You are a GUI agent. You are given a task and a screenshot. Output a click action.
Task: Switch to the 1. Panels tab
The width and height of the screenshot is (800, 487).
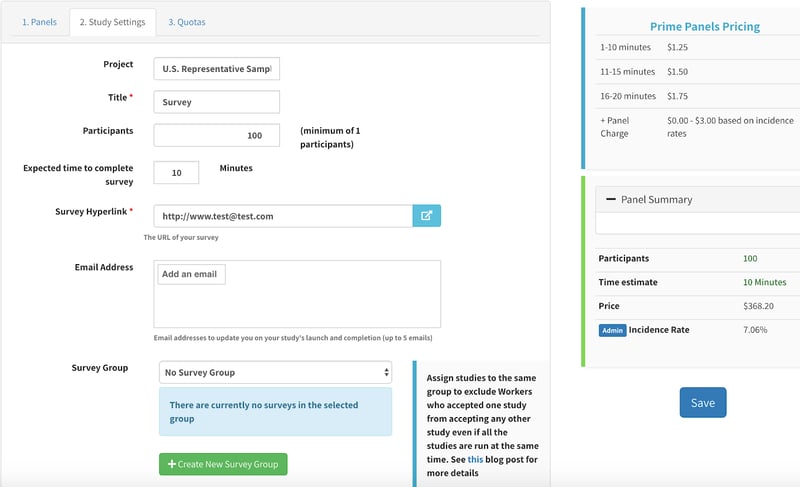(39, 22)
